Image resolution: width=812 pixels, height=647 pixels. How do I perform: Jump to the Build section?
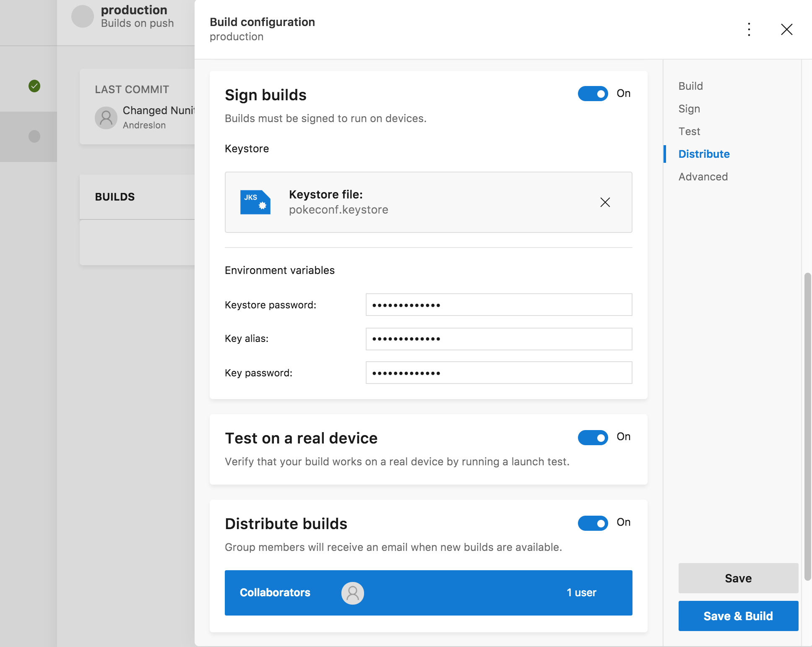coord(690,86)
